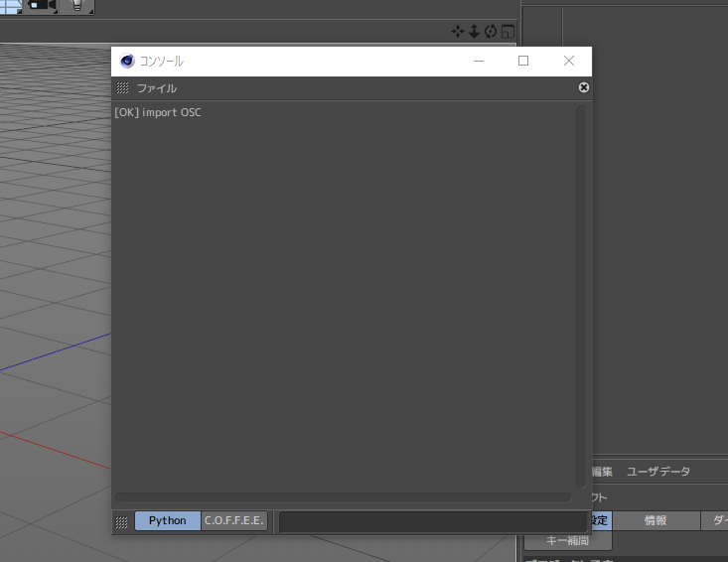Viewport: 728px width, 562px height.
Task: Select the Python tab in console
Action: tap(168, 520)
